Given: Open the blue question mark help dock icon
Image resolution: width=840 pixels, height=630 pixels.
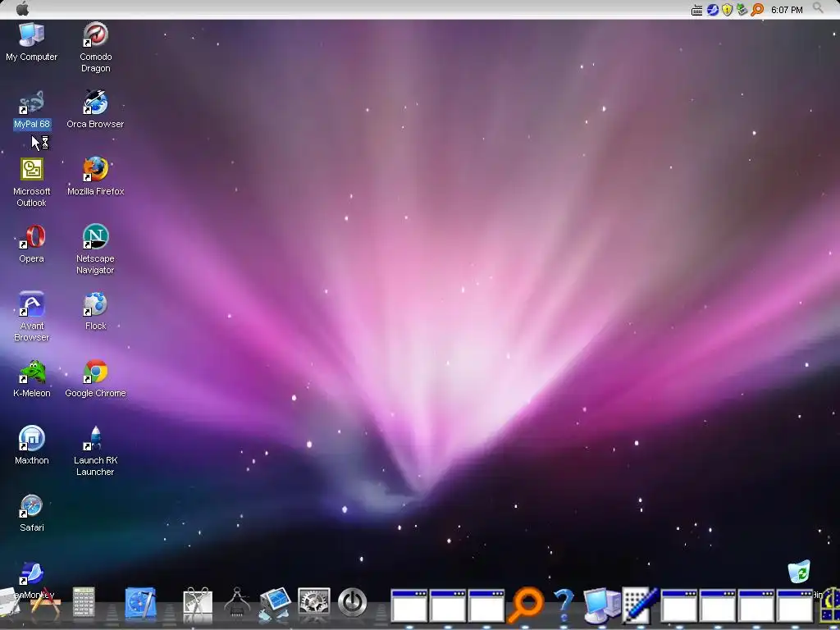Looking at the screenshot, I should 564,605.
